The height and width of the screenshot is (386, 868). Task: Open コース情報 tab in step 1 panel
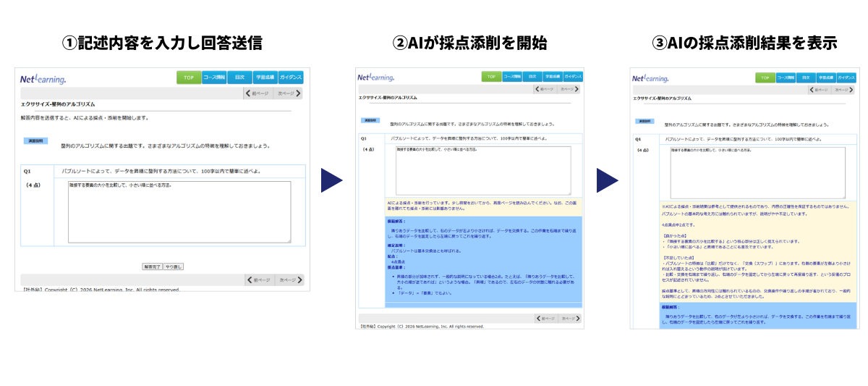tap(214, 77)
